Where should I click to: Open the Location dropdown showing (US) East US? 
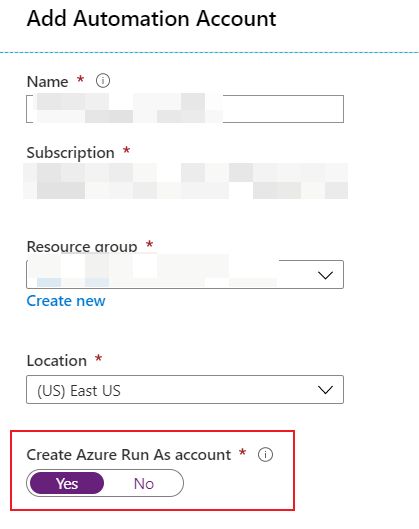click(185, 390)
